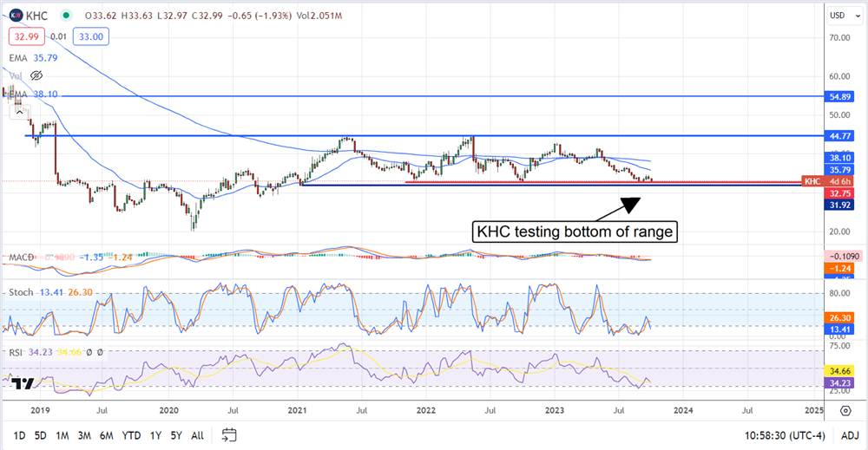Screen dimensions: 868x450
Task: Show the hidden Vol indicator via eye icon
Action: 36,75
